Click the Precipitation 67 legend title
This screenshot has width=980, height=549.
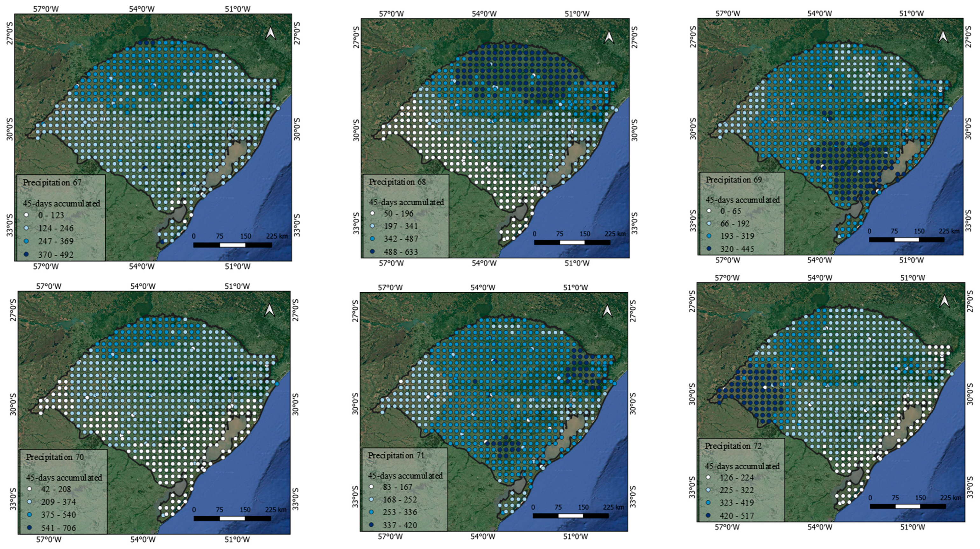[52, 182]
